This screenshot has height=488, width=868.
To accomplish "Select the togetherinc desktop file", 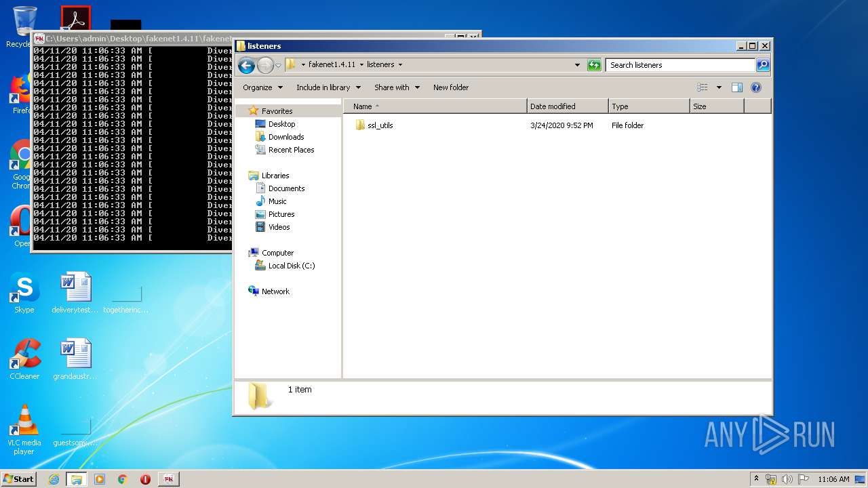I will (126, 298).
